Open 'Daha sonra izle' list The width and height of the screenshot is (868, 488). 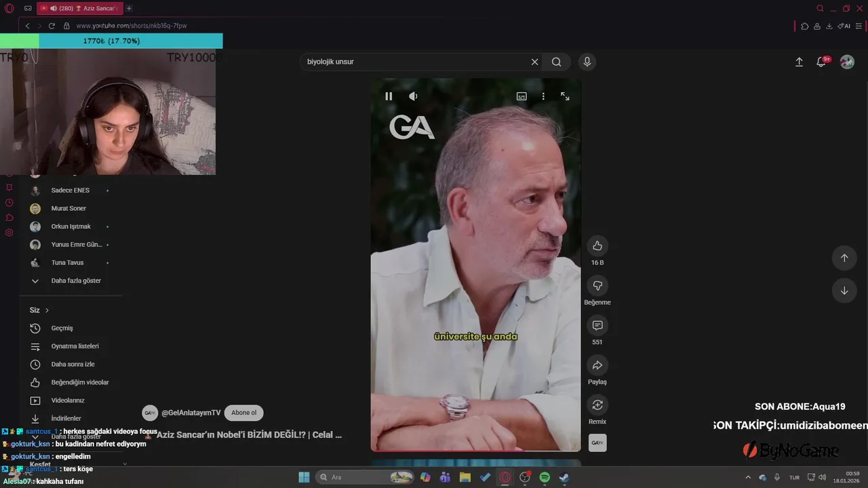73,365
